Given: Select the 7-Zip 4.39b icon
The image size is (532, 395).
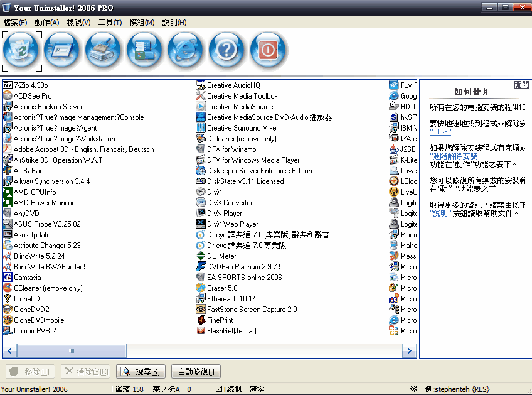Looking at the screenshot, I should [x=8, y=85].
